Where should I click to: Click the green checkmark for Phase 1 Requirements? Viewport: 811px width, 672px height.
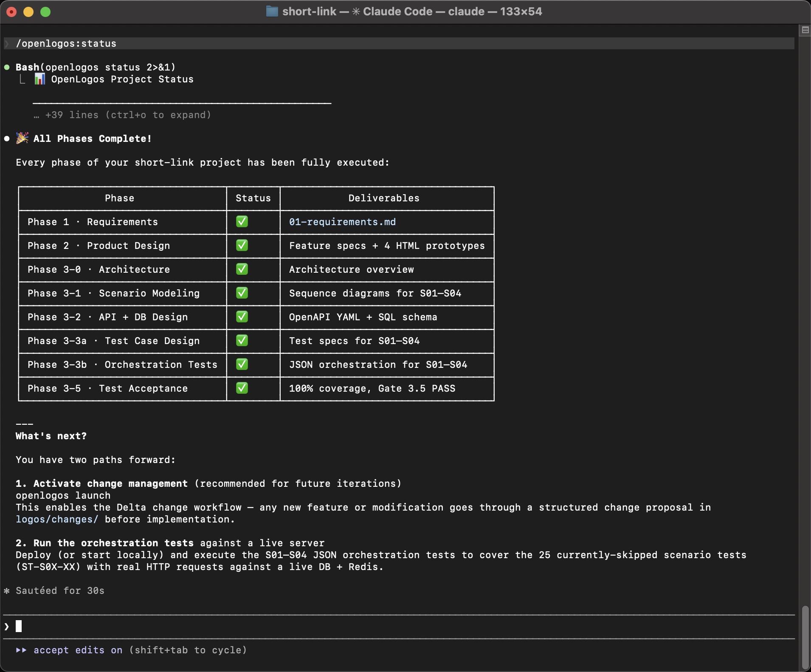coord(242,222)
